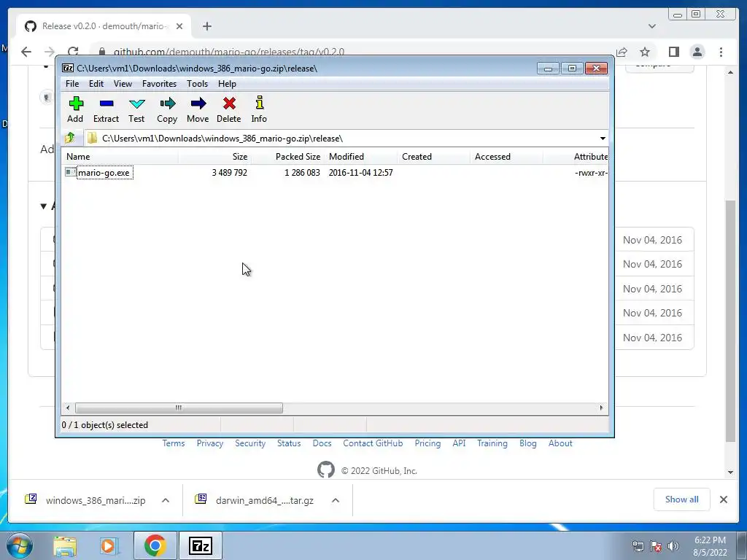This screenshot has width=747, height=560.
Task: Open the Pricing footer link
Action: point(427,443)
